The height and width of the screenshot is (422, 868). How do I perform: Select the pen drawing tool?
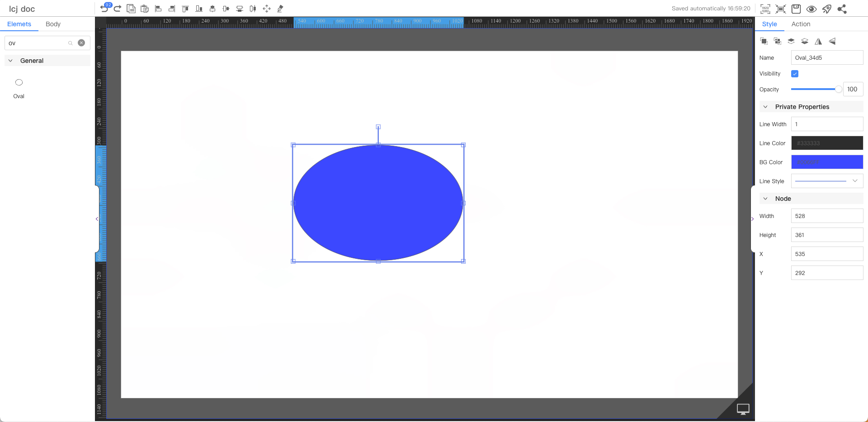tap(280, 9)
